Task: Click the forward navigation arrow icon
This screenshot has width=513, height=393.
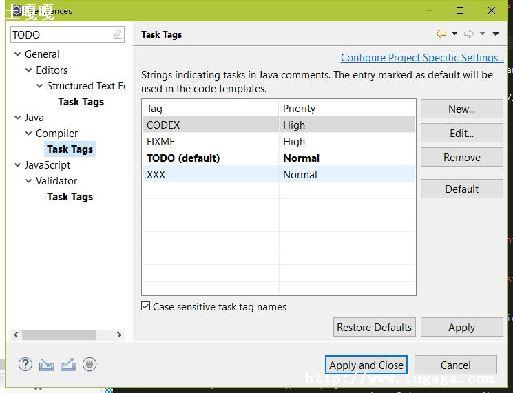Action: click(469, 34)
